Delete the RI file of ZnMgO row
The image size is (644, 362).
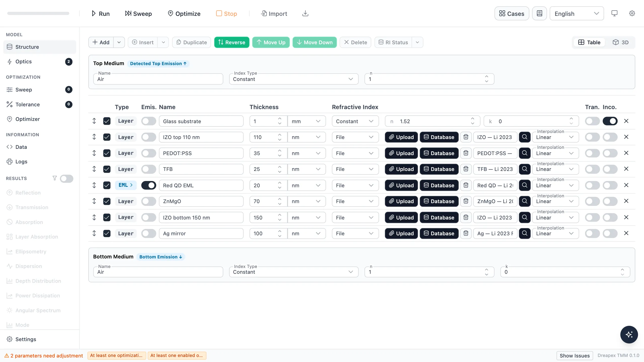[466, 201]
